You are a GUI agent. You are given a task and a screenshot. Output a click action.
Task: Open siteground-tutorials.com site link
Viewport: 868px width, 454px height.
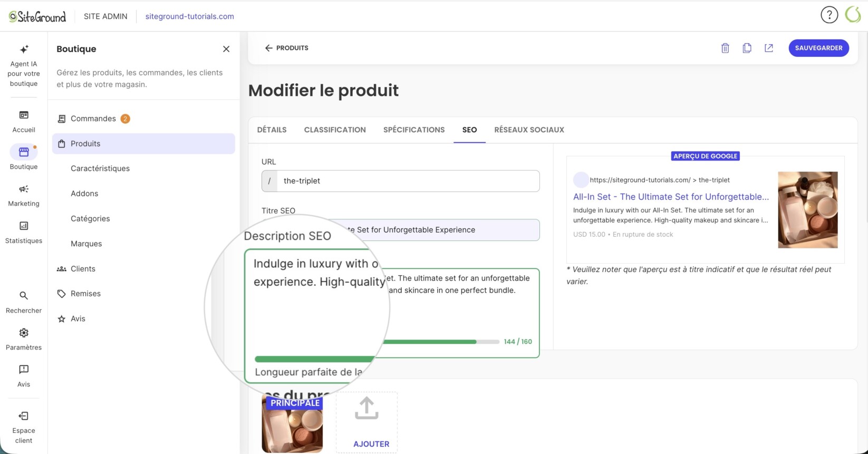click(190, 16)
